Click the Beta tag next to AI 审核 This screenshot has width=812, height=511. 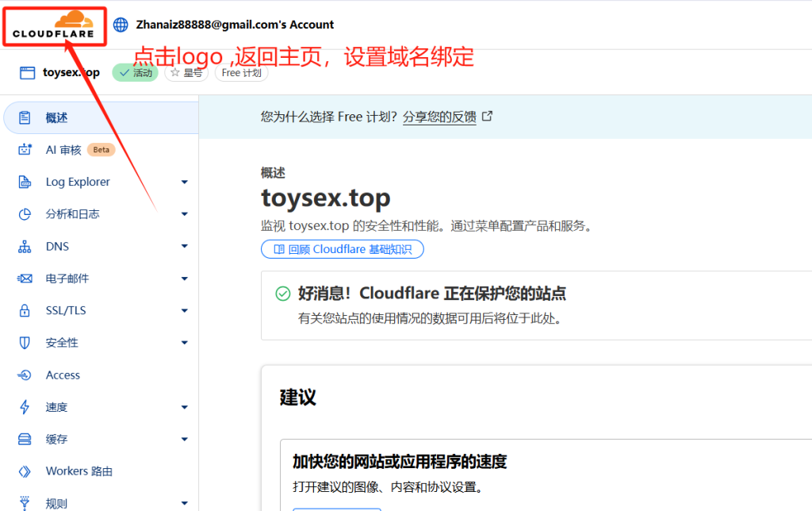(101, 150)
